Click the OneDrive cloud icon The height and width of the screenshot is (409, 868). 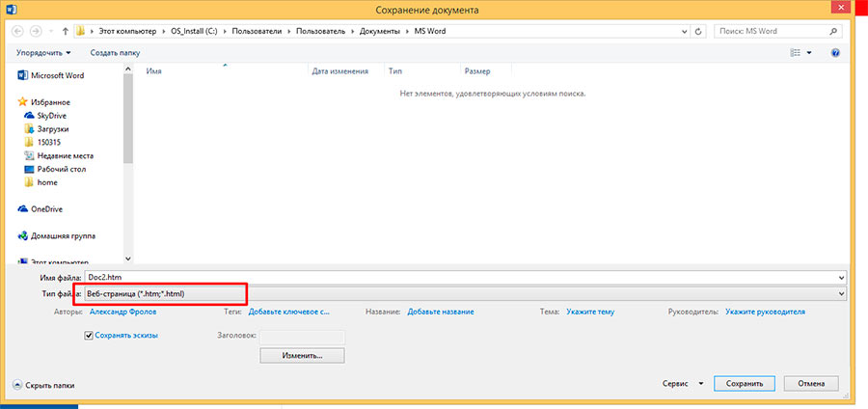[23, 209]
